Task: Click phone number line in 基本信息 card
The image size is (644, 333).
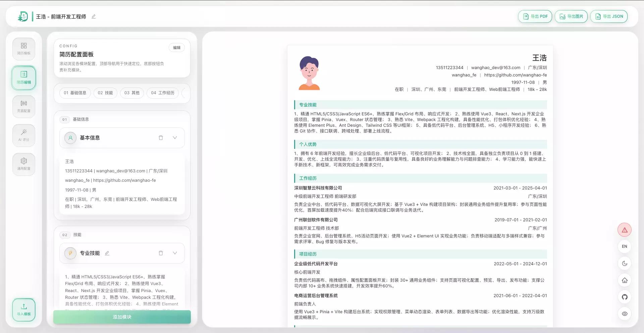Action: click(116, 171)
